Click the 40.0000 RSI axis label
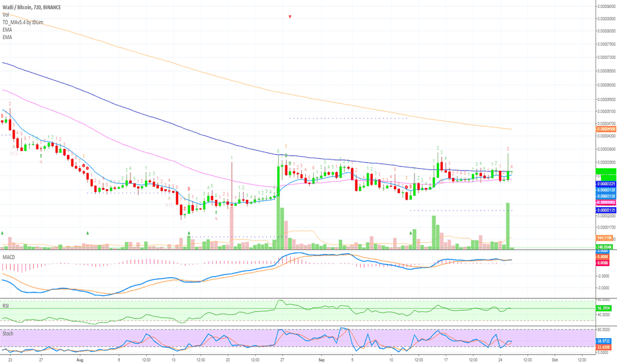Viewport: 617px width, 364px height. coord(603,315)
